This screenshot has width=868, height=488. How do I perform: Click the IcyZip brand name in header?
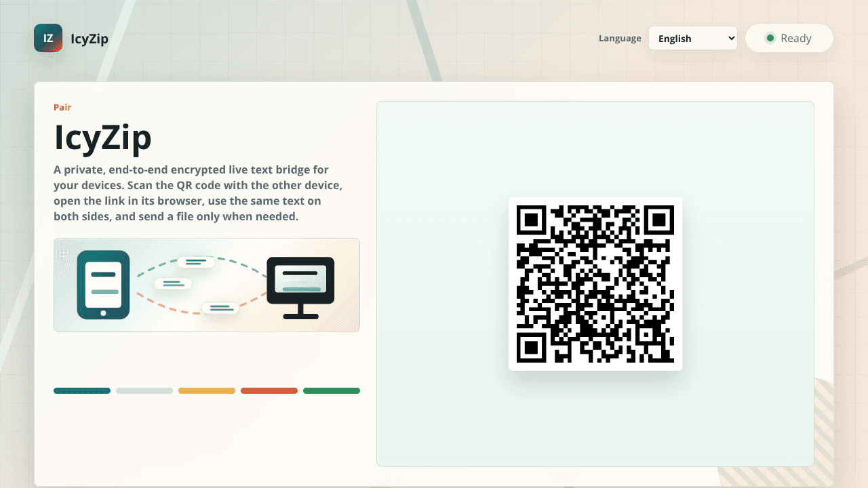click(90, 39)
